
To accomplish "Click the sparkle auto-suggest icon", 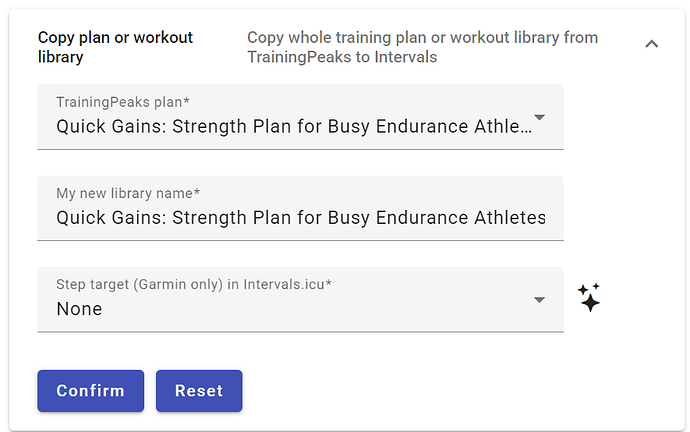I will click(x=590, y=298).
